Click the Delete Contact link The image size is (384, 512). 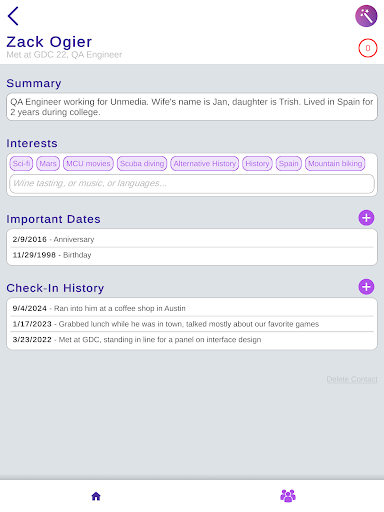tap(352, 379)
